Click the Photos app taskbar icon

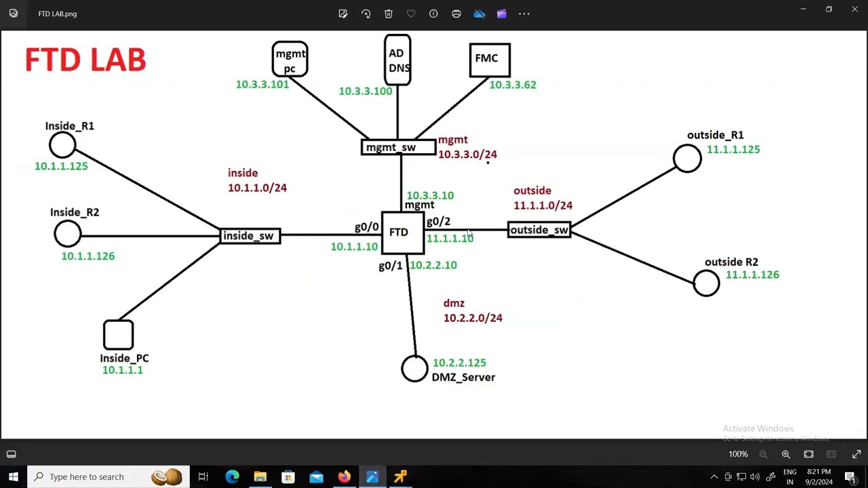pyautogui.click(x=372, y=476)
